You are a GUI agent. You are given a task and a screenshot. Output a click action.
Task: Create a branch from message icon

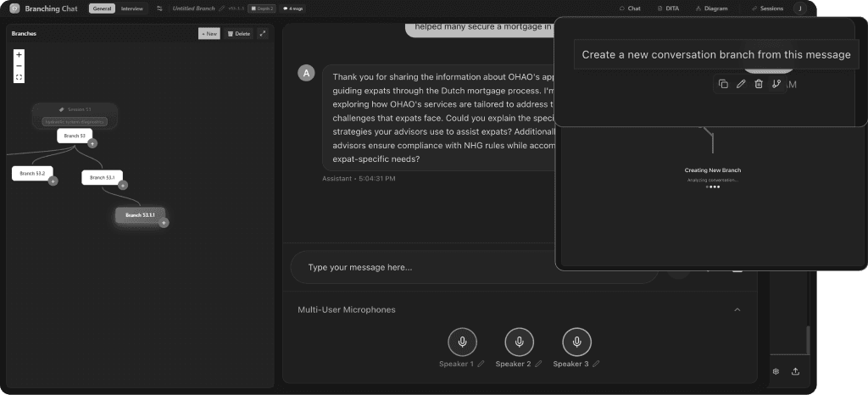[x=776, y=84]
